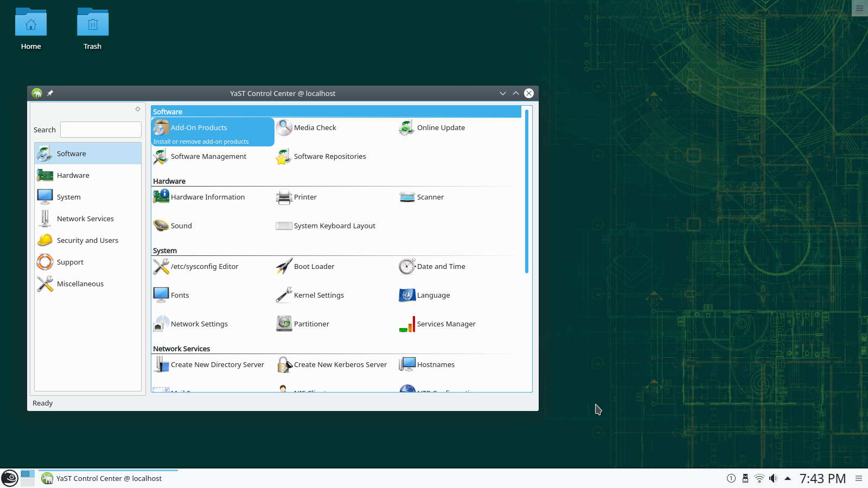
Task: Open the Network Settings module
Action: point(190,324)
